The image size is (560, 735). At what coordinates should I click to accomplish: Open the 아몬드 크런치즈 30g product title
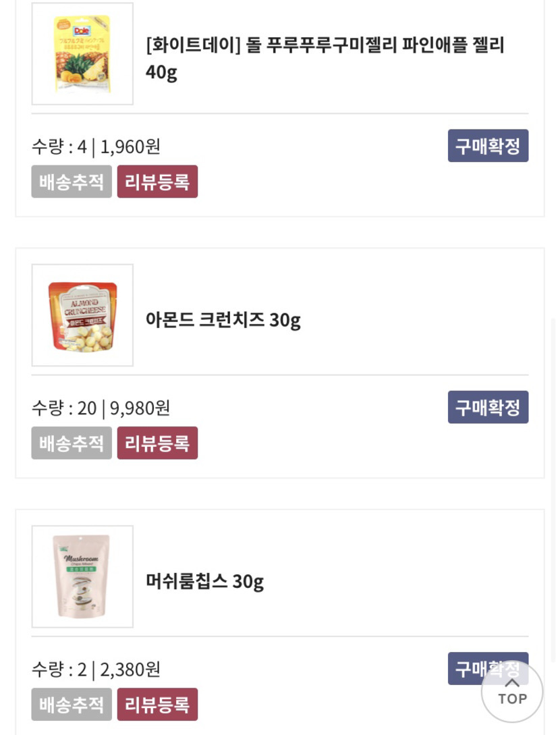pyautogui.click(x=223, y=319)
